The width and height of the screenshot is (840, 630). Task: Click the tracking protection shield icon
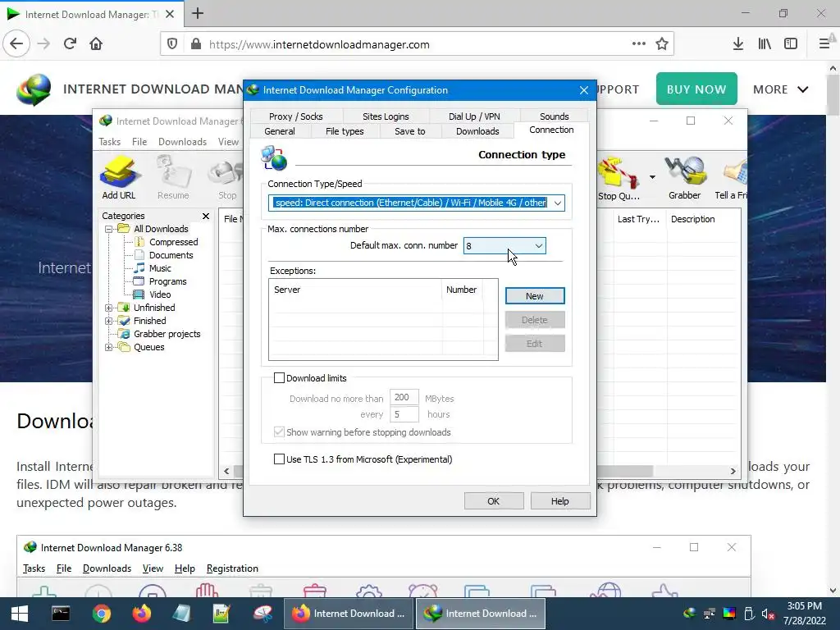pyautogui.click(x=172, y=44)
